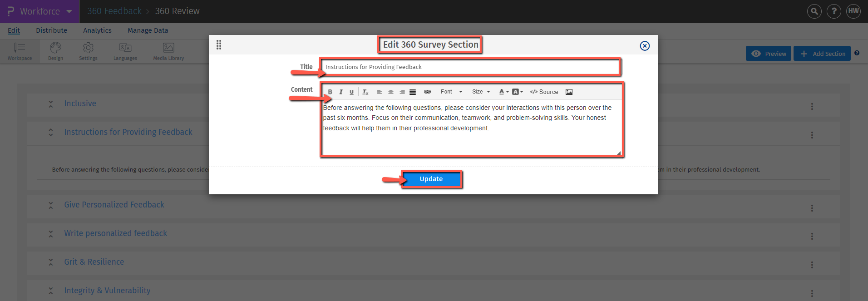Justify the content text

pyautogui.click(x=413, y=92)
